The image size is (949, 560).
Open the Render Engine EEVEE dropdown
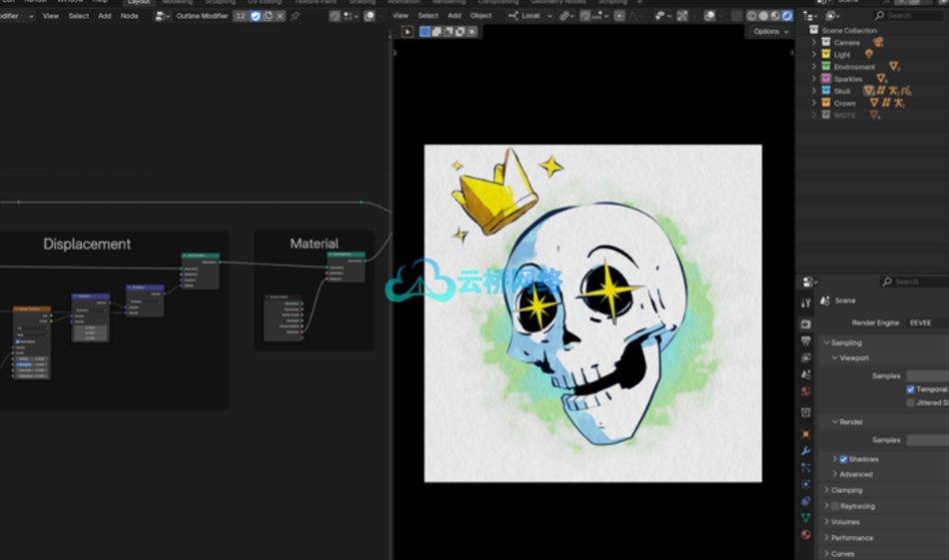(927, 323)
